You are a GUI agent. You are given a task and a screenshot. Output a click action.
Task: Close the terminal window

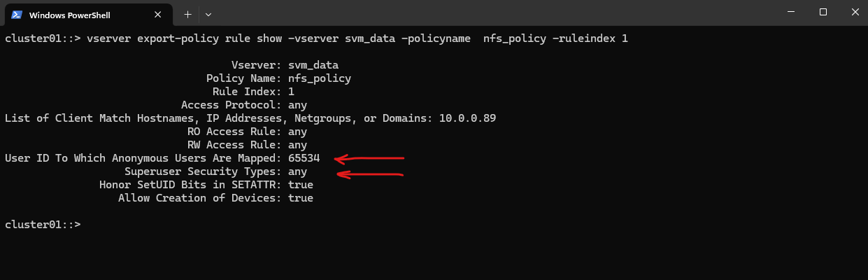click(855, 12)
